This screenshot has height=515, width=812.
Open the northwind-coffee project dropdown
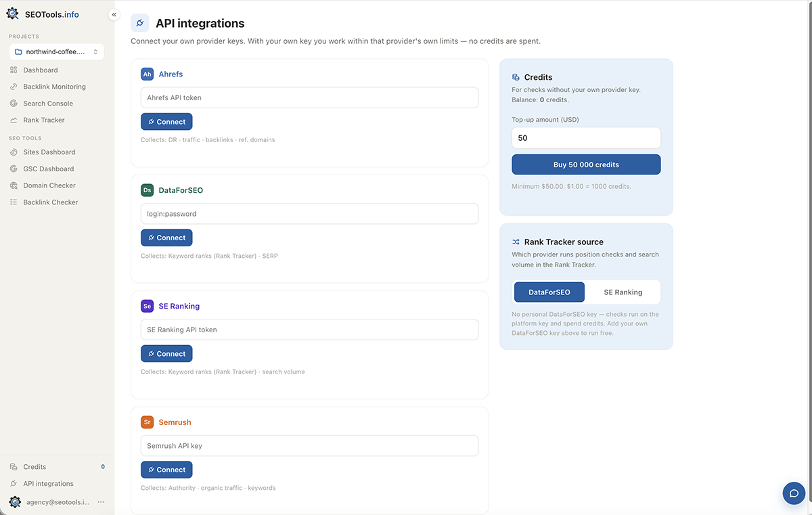tap(57, 51)
